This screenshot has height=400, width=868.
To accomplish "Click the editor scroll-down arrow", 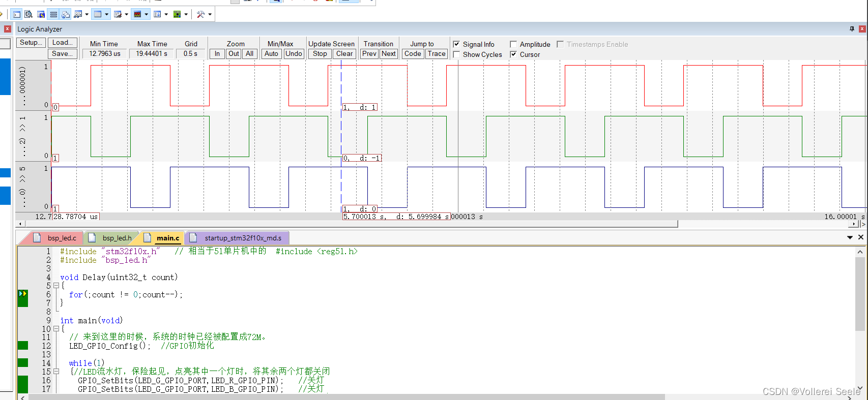I will click(860, 388).
